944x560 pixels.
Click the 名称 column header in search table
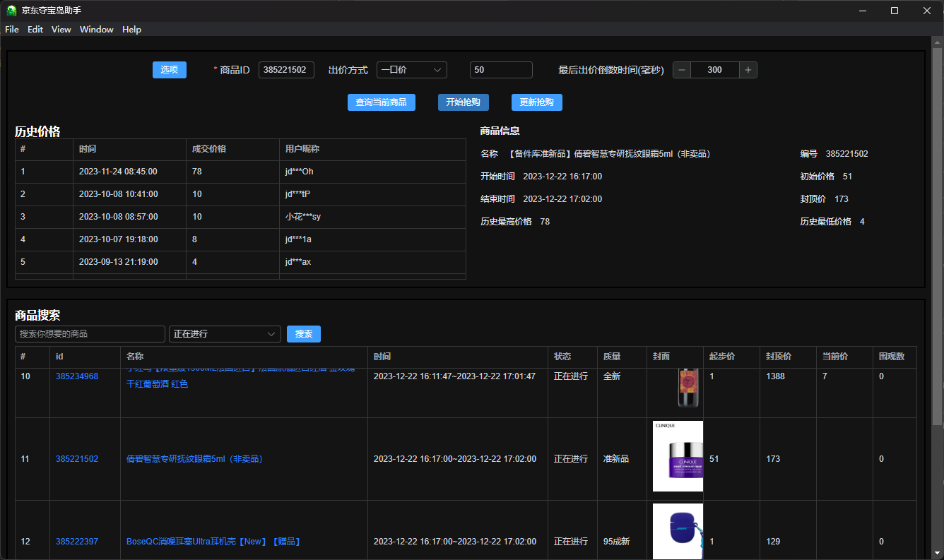244,357
